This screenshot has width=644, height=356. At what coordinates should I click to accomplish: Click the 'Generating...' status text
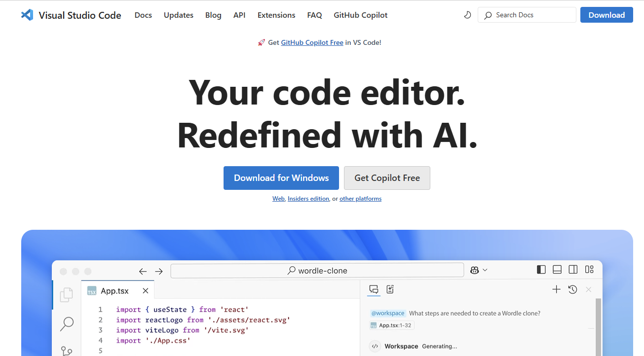(x=439, y=346)
